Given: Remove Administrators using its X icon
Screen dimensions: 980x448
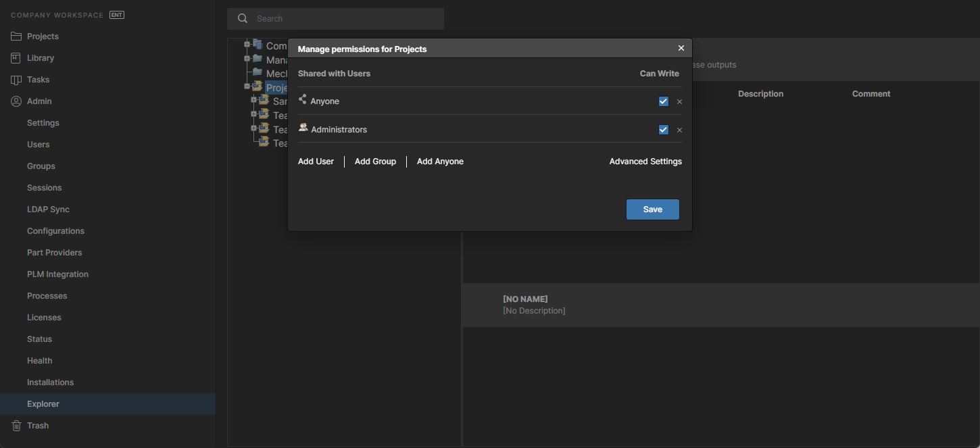Looking at the screenshot, I should [679, 130].
